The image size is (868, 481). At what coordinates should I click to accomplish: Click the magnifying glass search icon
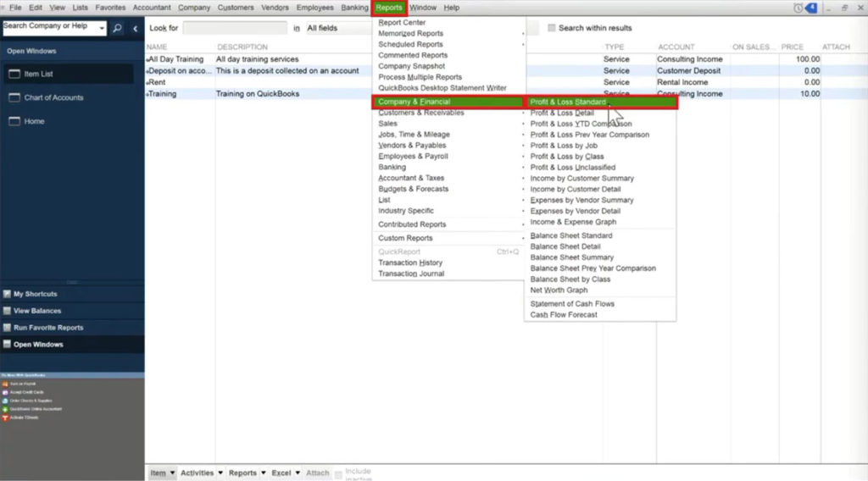pyautogui.click(x=117, y=28)
